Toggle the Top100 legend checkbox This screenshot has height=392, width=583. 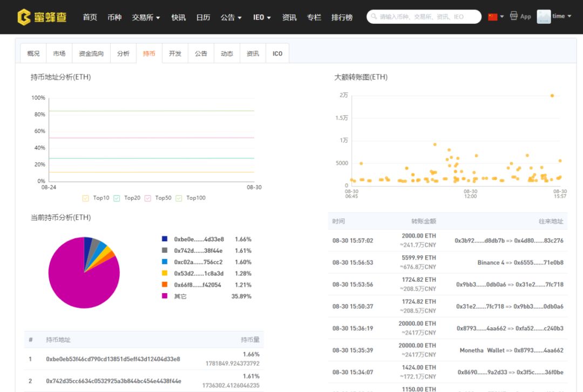coord(179,198)
